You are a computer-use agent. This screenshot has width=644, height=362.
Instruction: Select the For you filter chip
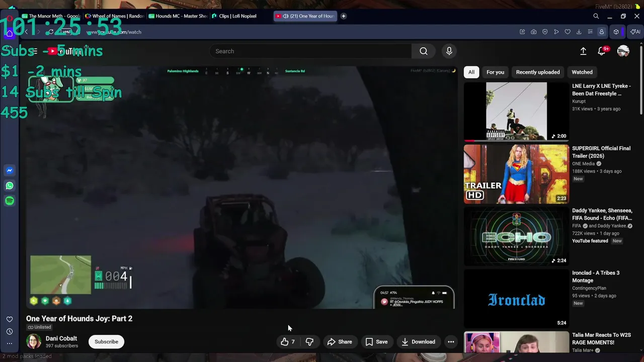495,72
